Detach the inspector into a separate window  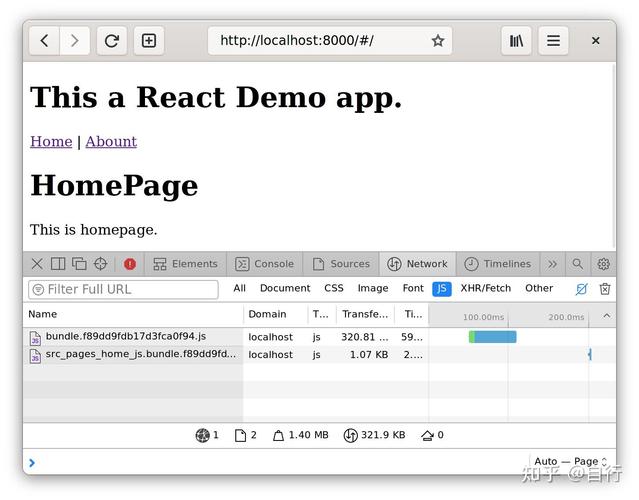tap(79, 264)
